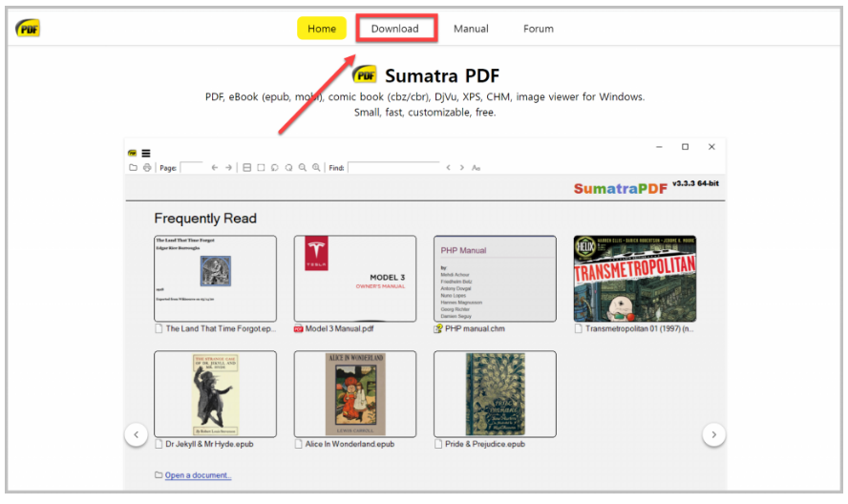Click the PDF file icon beside Model 3 Manual.pdf
The image size is (848, 504).
[x=299, y=328]
